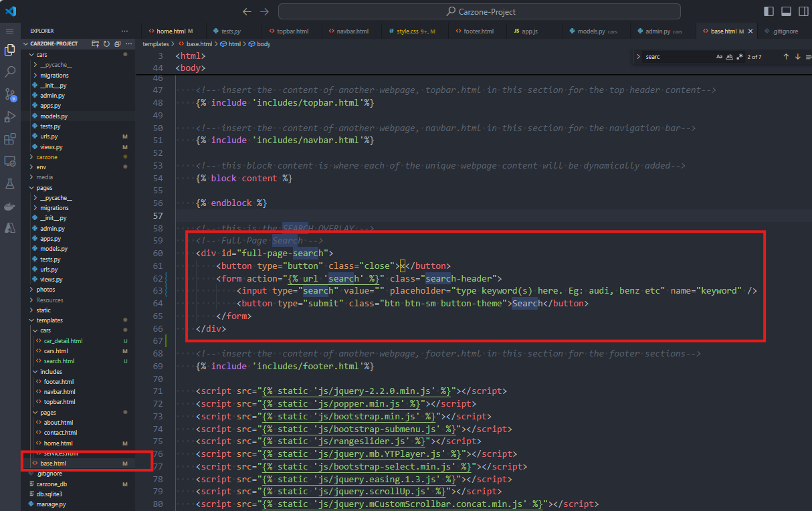The height and width of the screenshot is (511, 812).
Task: Toggle Use Regular Expression in find widget
Action: (739, 57)
